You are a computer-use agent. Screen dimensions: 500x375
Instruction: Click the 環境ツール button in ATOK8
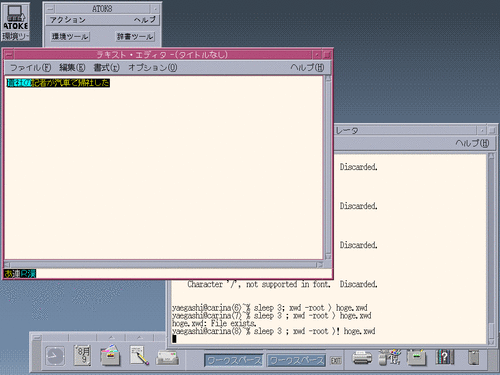click(x=70, y=36)
